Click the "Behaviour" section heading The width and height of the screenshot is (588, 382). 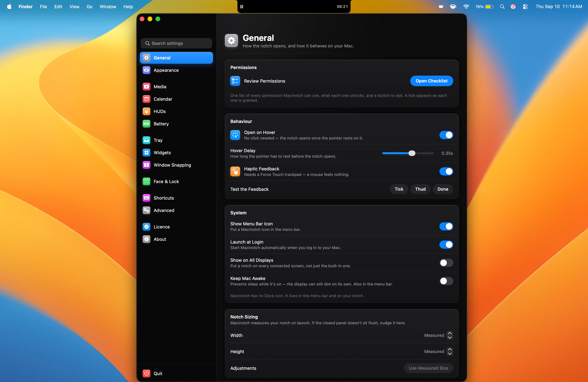point(241,121)
